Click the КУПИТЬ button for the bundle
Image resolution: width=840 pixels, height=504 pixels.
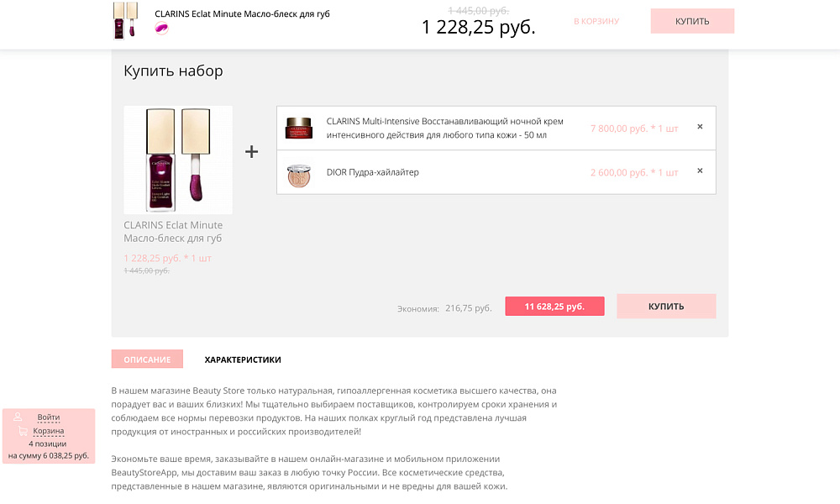coord(666,306)
